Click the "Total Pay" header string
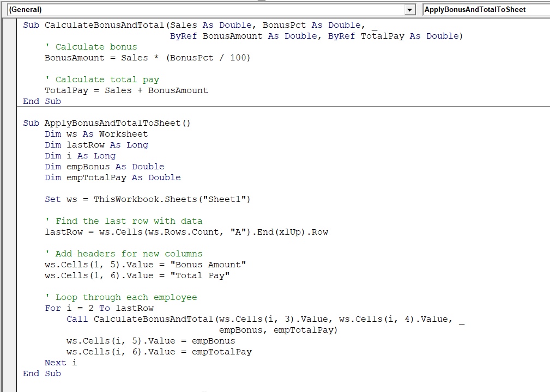 tap(200, 275)
